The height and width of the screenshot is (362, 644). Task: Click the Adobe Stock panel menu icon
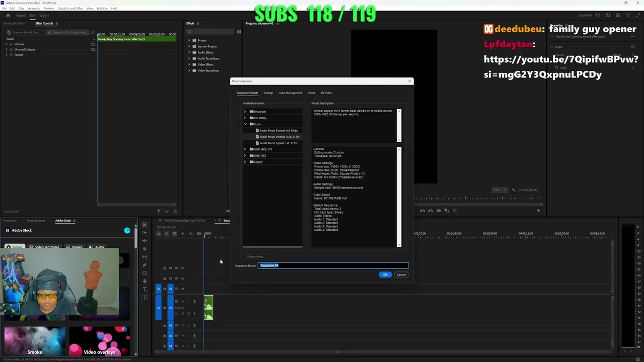(x=74, y=220)
